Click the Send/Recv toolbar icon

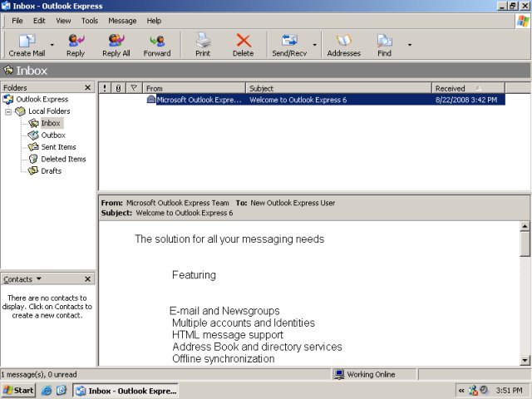point(289,45)
